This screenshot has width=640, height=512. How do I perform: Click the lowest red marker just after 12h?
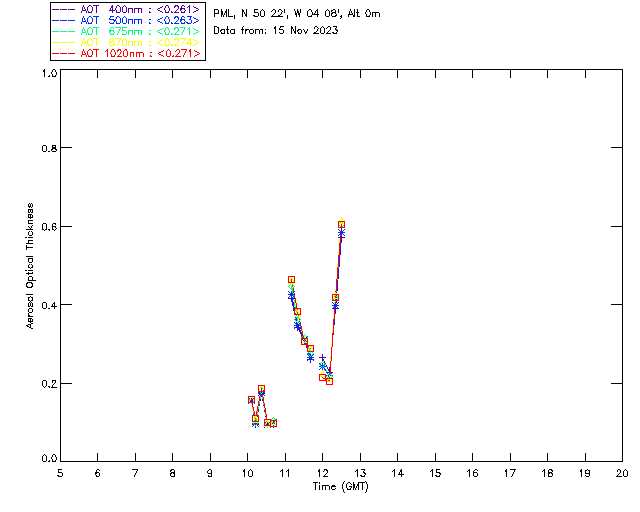tap(329, 381)
